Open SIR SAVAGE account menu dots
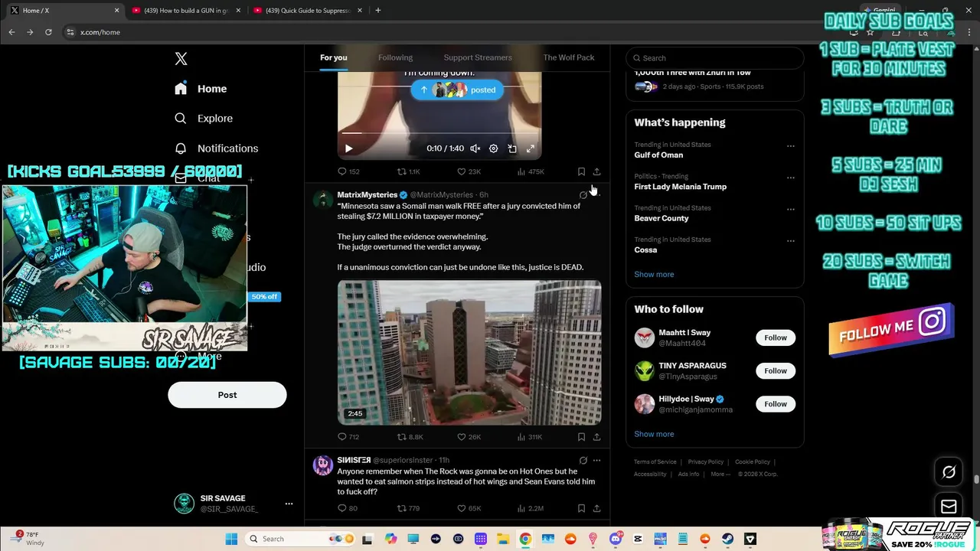The width and height of the screenshot is (980, 551). [289, 504]
